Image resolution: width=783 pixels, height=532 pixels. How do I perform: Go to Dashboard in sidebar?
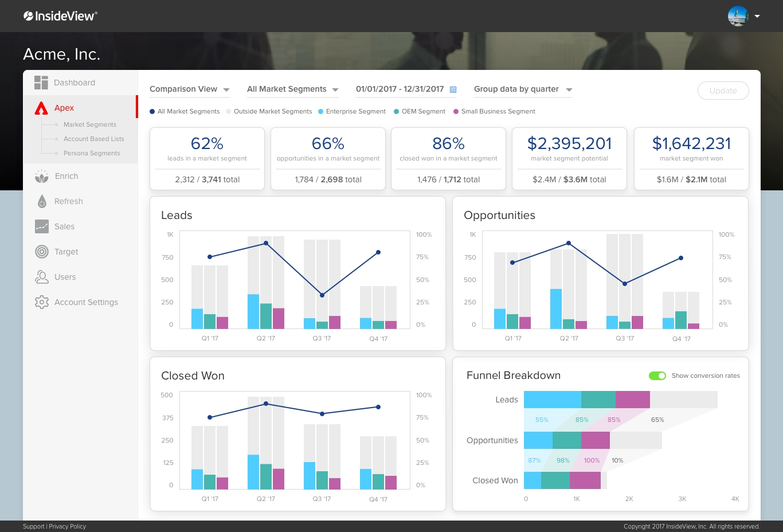coord(75,83)
